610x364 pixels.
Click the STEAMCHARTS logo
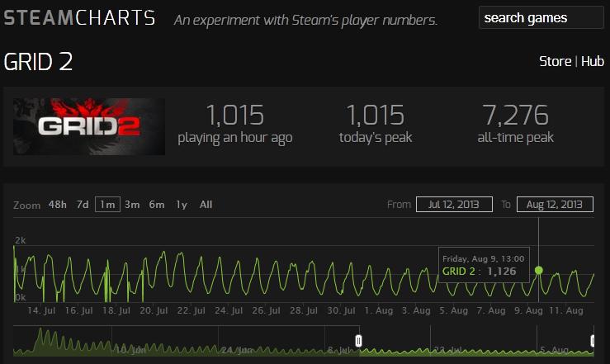click(80, 18)
